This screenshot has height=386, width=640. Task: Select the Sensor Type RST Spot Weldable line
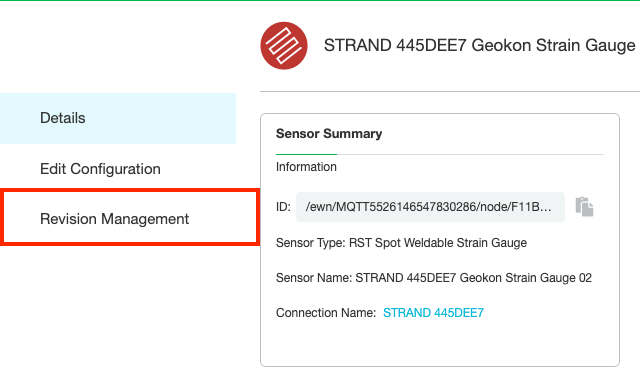(401, 243)
